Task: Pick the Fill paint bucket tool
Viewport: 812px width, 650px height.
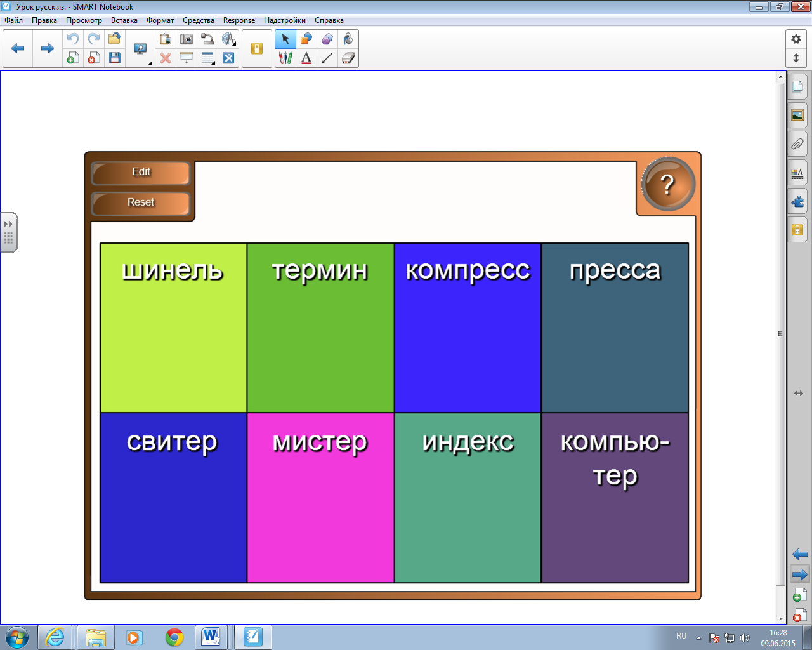Action: click(x=348, y=39)
